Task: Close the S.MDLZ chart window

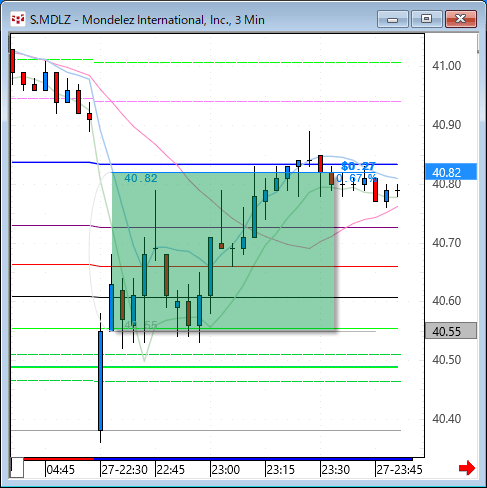Action: pyautogui.click(x=461, y=19)
